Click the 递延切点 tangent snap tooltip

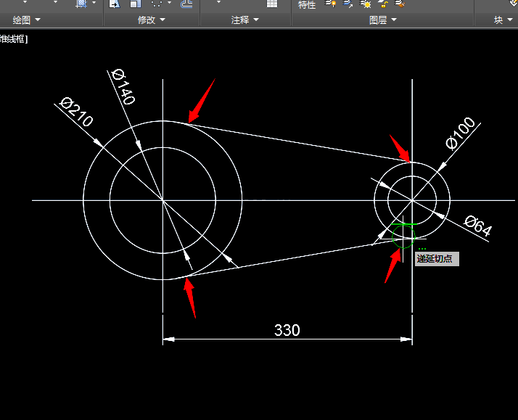coord(437,258)
